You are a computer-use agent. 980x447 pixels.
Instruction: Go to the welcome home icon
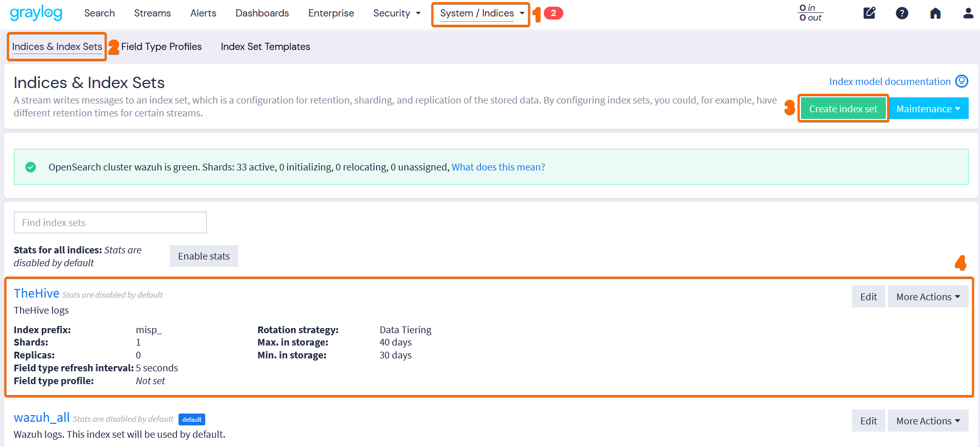(x=935, y=13)
